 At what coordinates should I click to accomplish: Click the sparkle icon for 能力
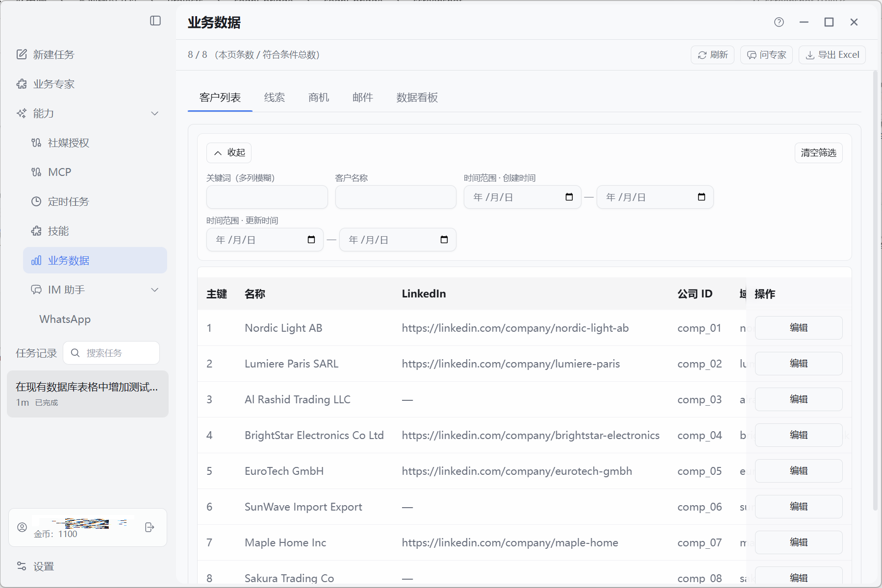[22, 113]
